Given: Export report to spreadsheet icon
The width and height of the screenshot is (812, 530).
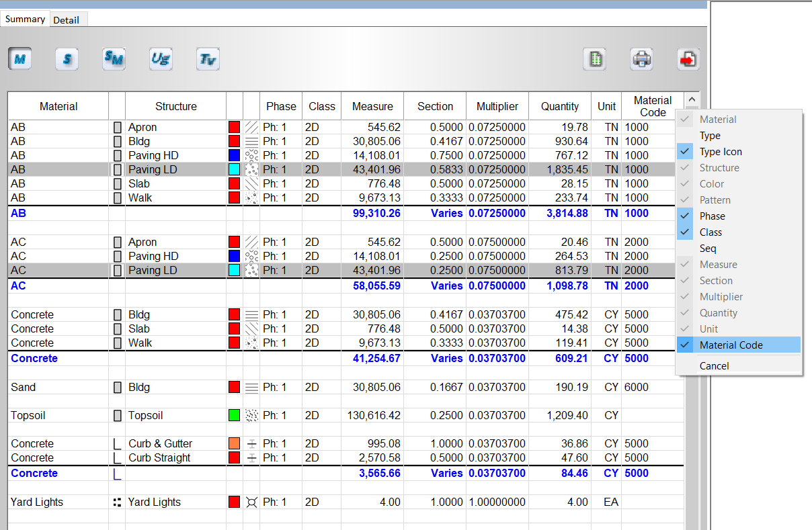Looking at the screenshot, I should (x=594, y=59).
